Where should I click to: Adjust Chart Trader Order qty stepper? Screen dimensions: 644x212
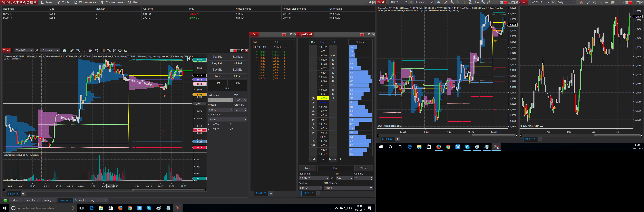tap(246, 110)
